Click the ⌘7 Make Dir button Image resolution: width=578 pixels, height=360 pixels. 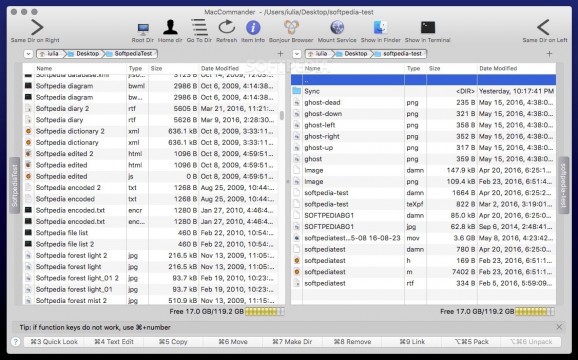click(x=292, y=342)
